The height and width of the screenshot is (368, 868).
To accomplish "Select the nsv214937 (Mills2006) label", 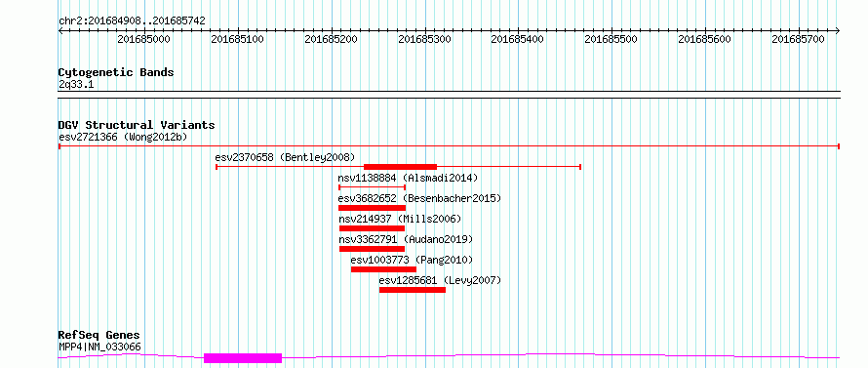I will coord(400,219).
